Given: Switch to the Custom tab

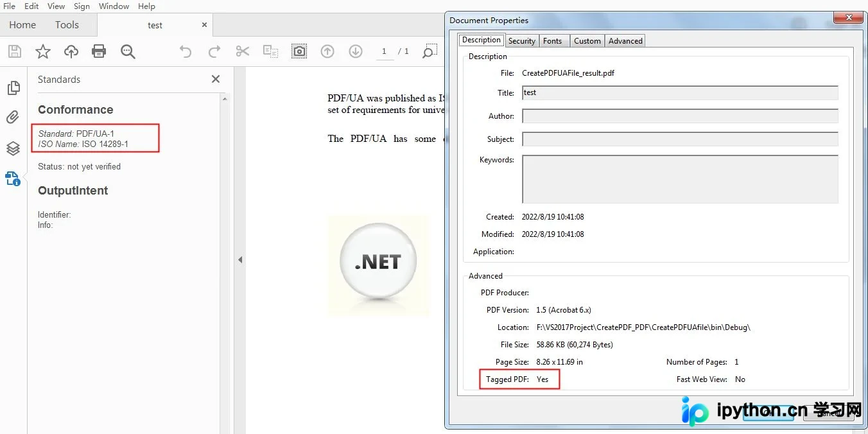Looking at the screenshot, I should tap(587, 40).
